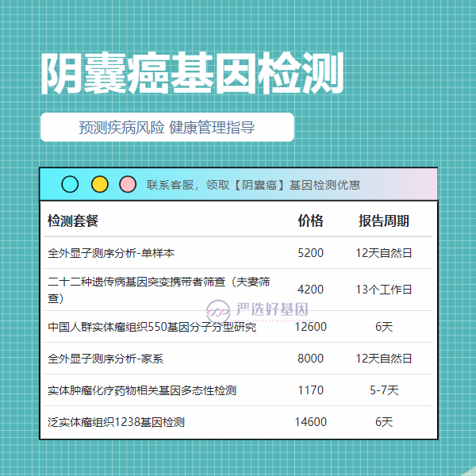The image size is (476, 476).
Task: Click the column header 检测套餐
Action: 73,221
